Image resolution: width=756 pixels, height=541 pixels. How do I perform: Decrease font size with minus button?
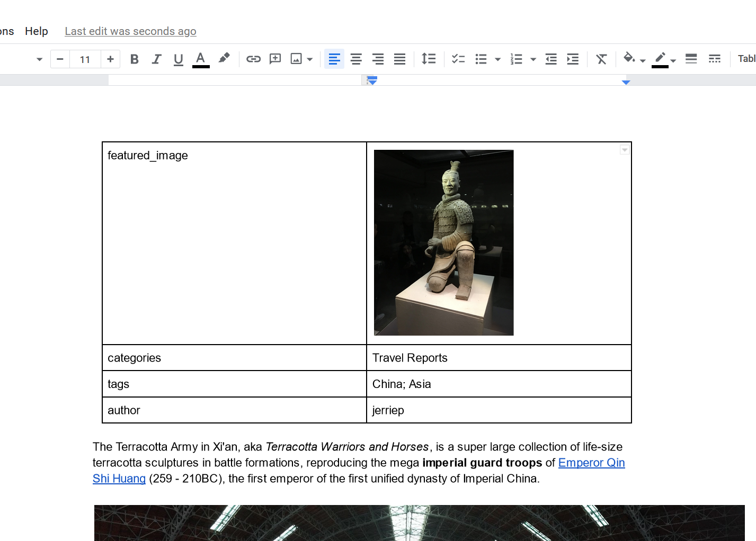[x=60, y=59]
